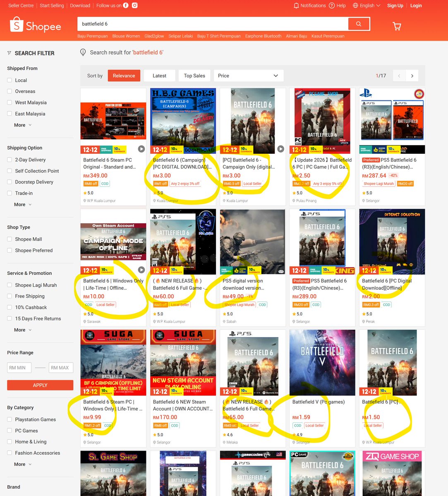The width and height of the screenshot is (448, 496).
Task: Play video on [PC] Battlefield 6 Campaign Only
Action: click(x=281, y=149)
